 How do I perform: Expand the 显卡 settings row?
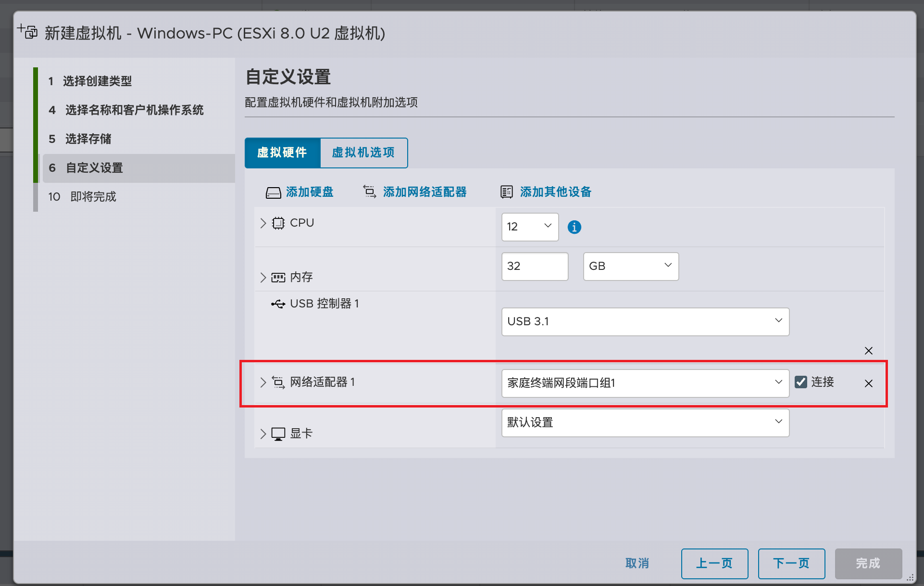click(x=263, y=433)
